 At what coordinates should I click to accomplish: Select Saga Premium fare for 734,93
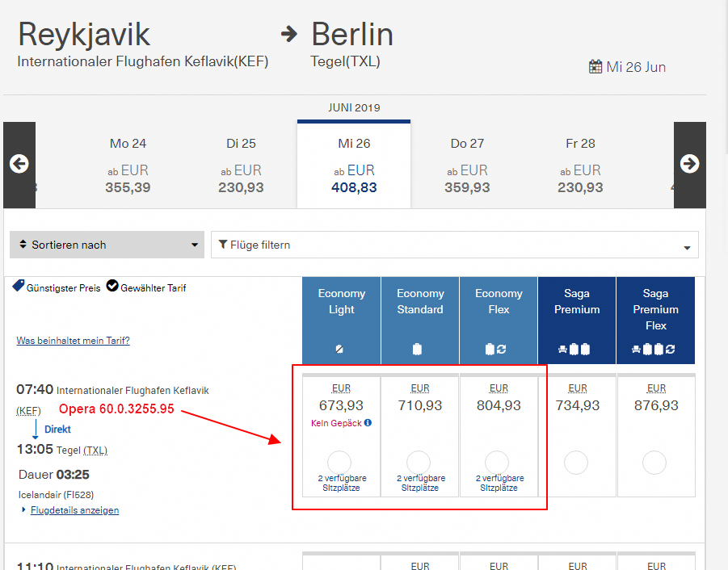(576, 463)
